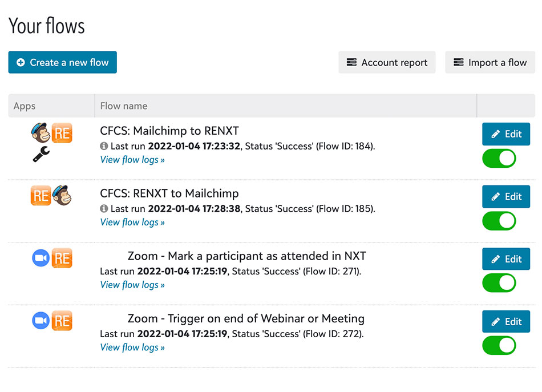Click the Flow name column header

(x=124, y=106)
